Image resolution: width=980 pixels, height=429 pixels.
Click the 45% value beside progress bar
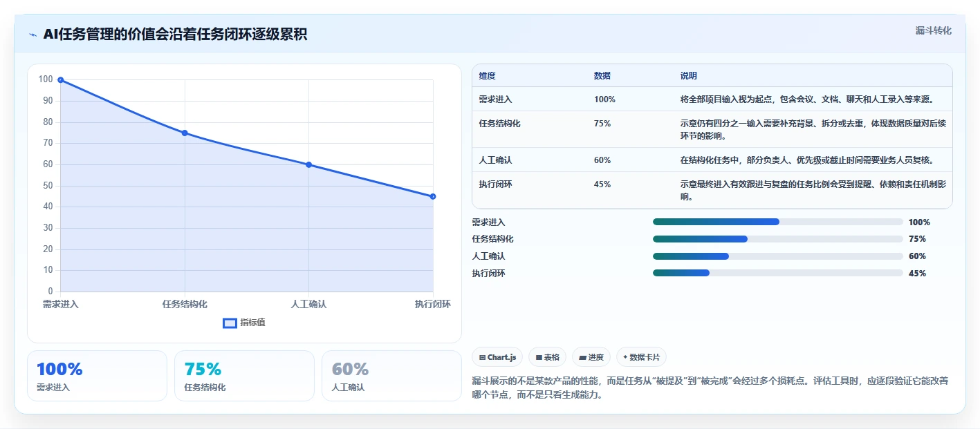918,274
